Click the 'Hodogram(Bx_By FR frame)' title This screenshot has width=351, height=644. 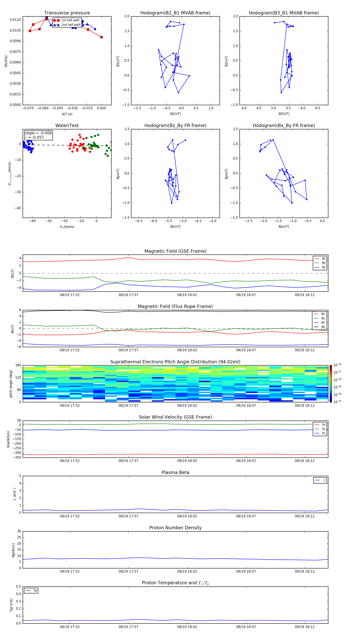(284, 125)
